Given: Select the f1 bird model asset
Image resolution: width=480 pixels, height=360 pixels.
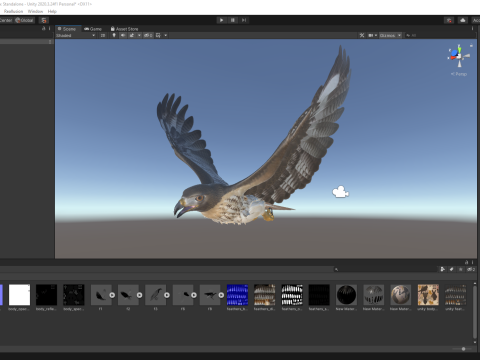Looking at the screenshot, I should pos(101,295).
